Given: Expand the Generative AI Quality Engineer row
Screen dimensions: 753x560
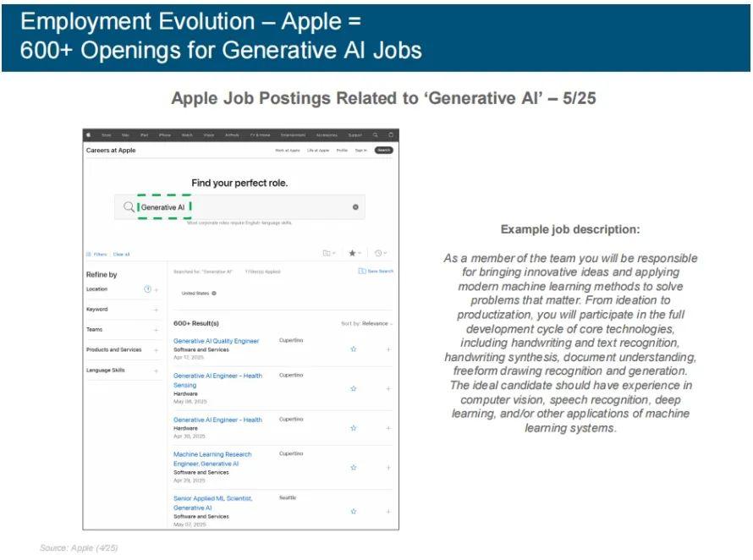Looking at the screenshot, I should (x=388, y=349).
